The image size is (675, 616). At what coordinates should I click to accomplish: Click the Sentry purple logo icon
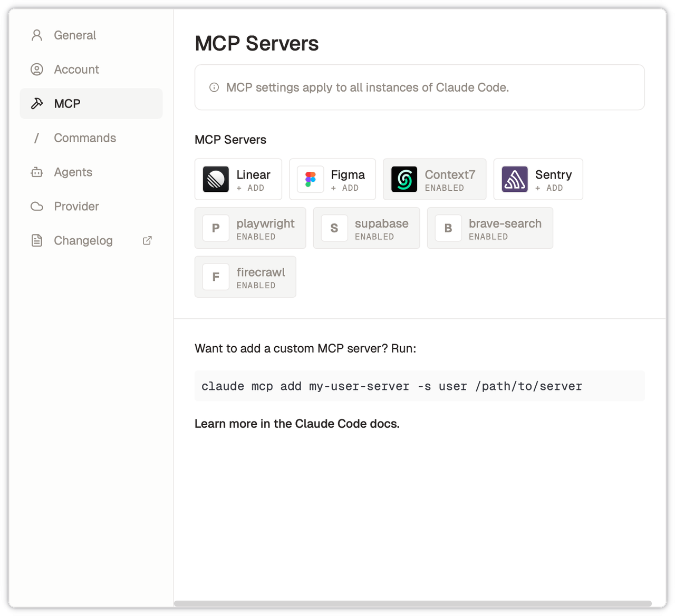tap(514, 179)
